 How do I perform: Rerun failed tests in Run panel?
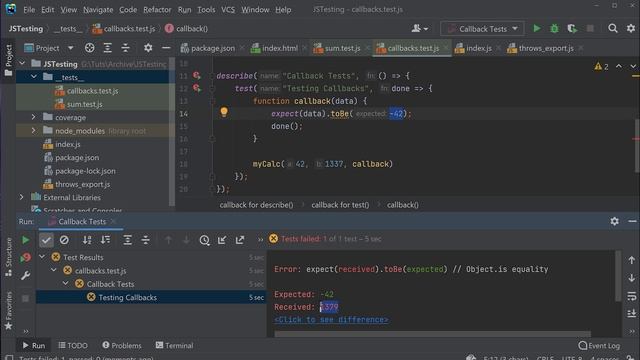tap(25, 258)
